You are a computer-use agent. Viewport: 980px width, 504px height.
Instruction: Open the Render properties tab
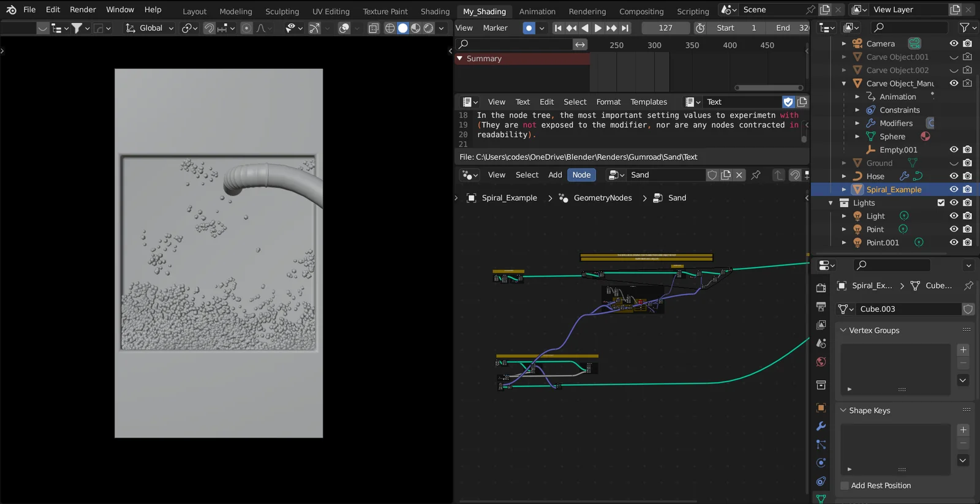coord(821,288)
